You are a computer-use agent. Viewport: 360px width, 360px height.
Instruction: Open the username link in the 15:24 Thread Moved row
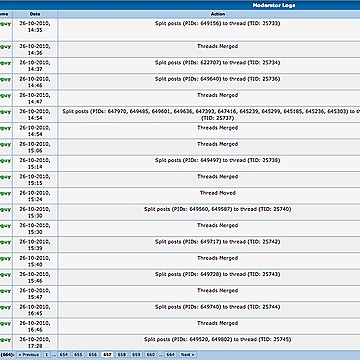(x=6, y=193)
